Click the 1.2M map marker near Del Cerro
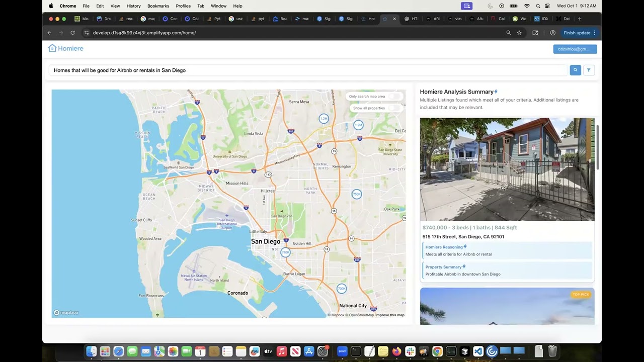644x362 pixels. [x=358, y=125]
